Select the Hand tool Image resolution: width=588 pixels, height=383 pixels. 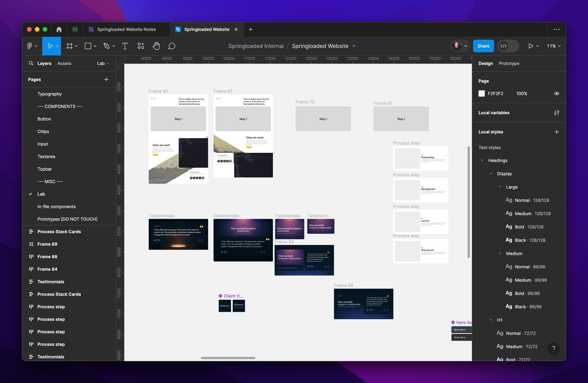156,46
